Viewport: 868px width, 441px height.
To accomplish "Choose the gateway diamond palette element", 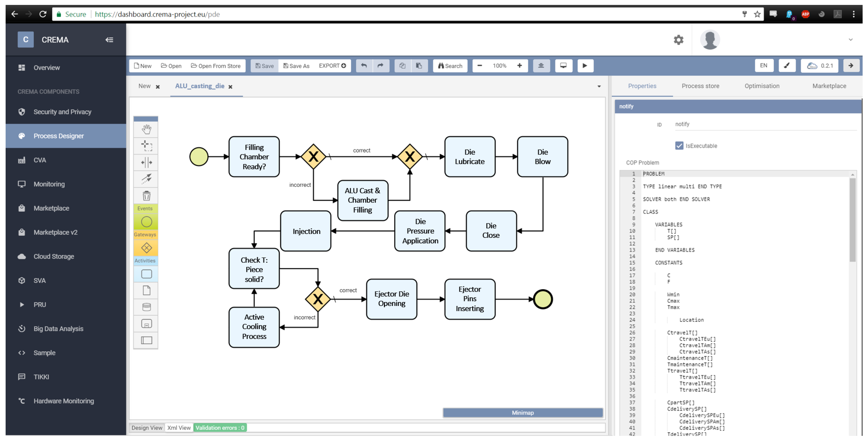I will pos(146,248).
